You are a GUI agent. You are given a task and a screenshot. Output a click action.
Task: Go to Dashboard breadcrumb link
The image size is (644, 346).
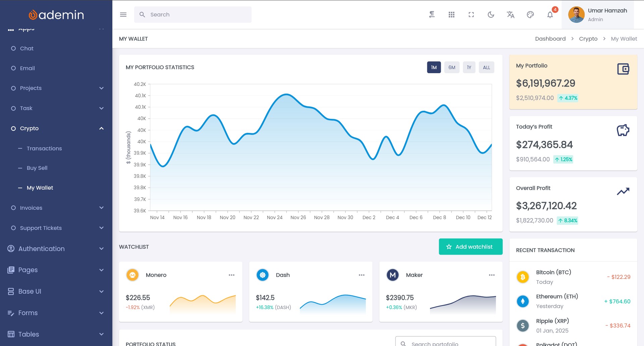(550, 39)
